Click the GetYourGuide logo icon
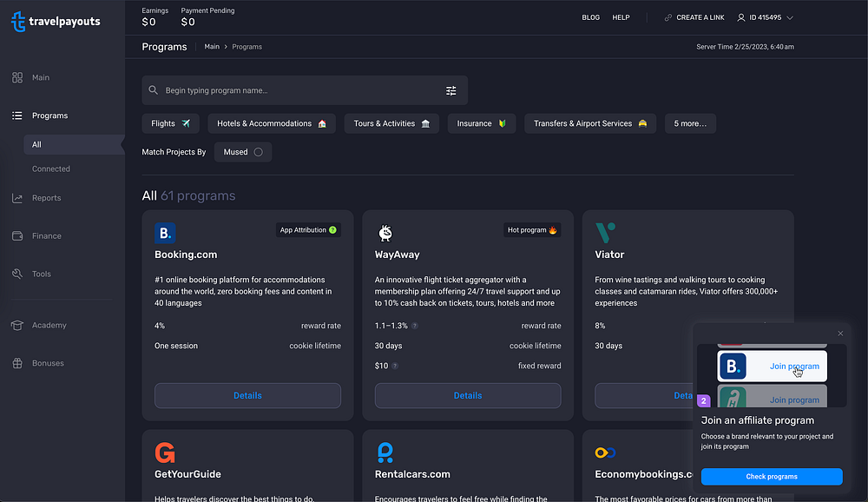Screen dimensions: 868x502 pyautogui.click(x=165, y=452)
